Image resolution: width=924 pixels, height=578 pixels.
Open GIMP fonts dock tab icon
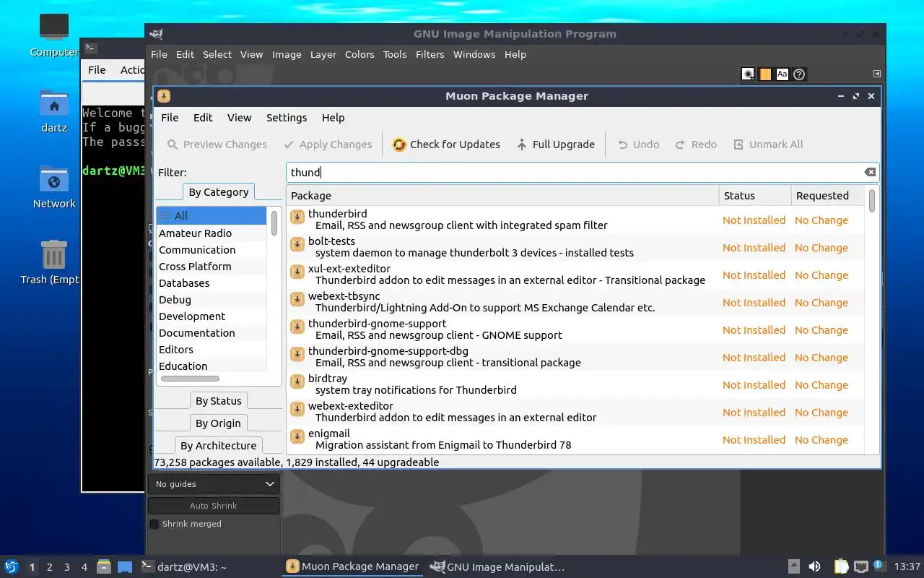pos(782,74)
